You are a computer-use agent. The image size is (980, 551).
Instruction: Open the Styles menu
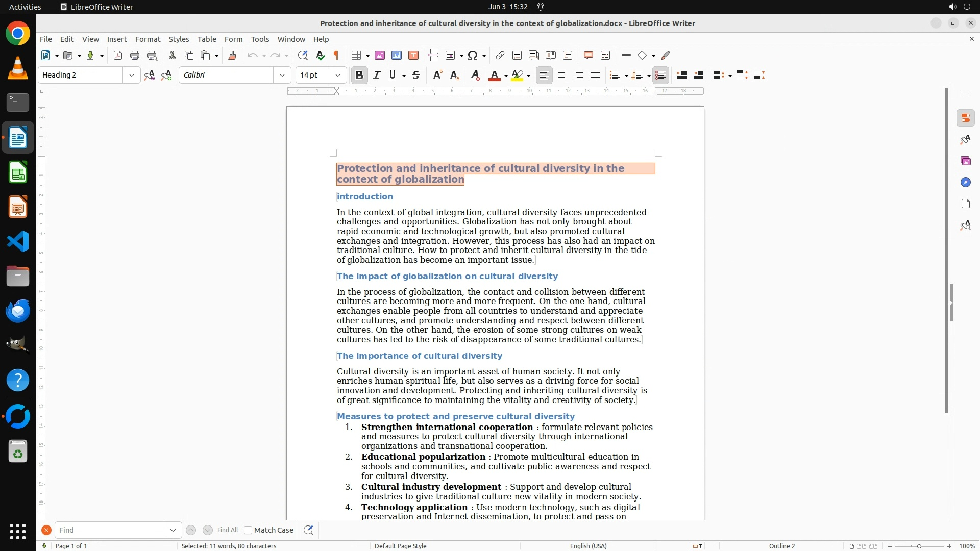179,39
